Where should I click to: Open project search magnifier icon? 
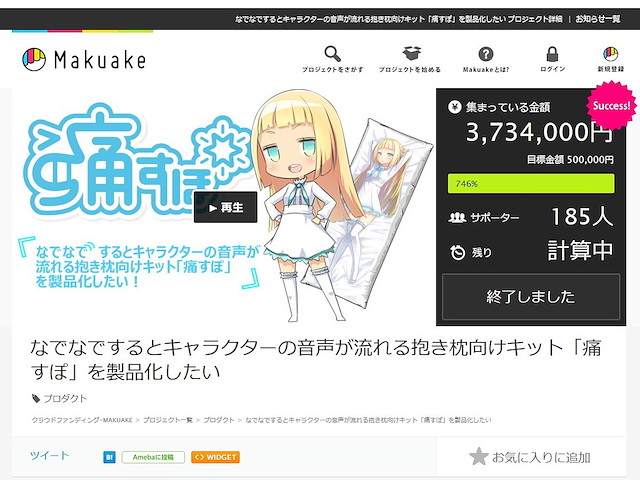point(332,54)
